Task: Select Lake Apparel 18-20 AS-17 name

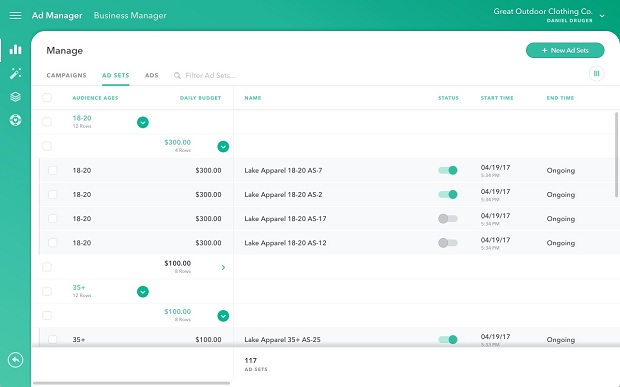Action: (x=285, y=219)
